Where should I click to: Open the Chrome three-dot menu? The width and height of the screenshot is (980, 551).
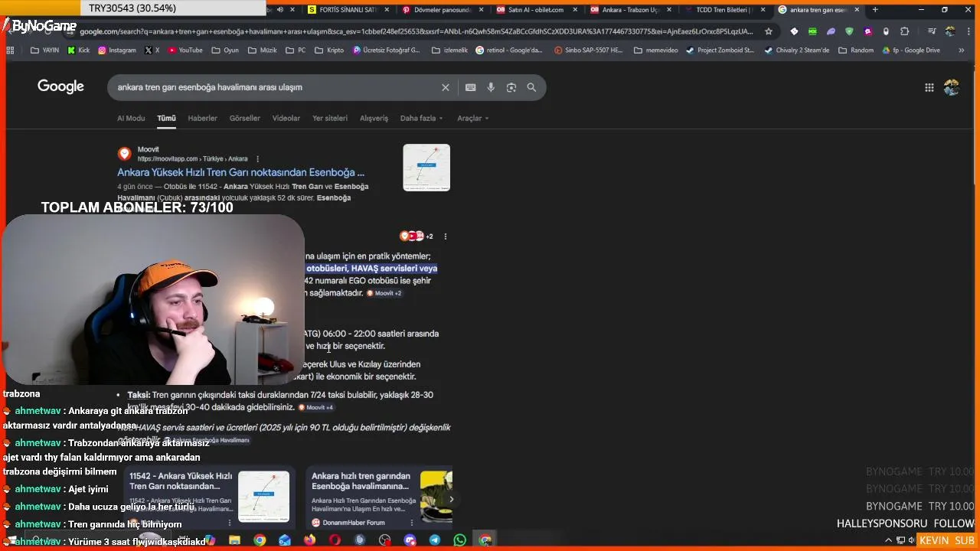click(967, 31)
